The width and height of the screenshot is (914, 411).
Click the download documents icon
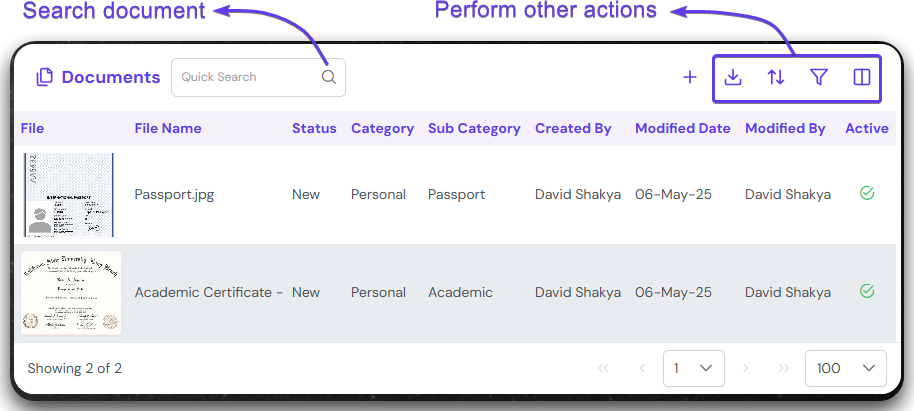733,77
